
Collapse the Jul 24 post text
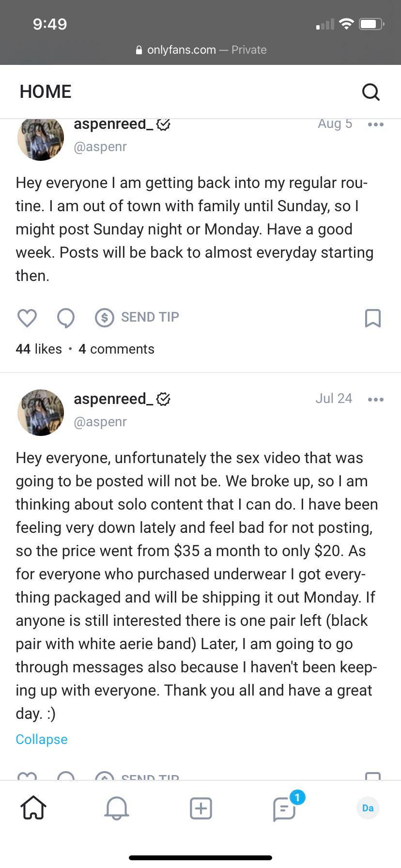point(42,739)
